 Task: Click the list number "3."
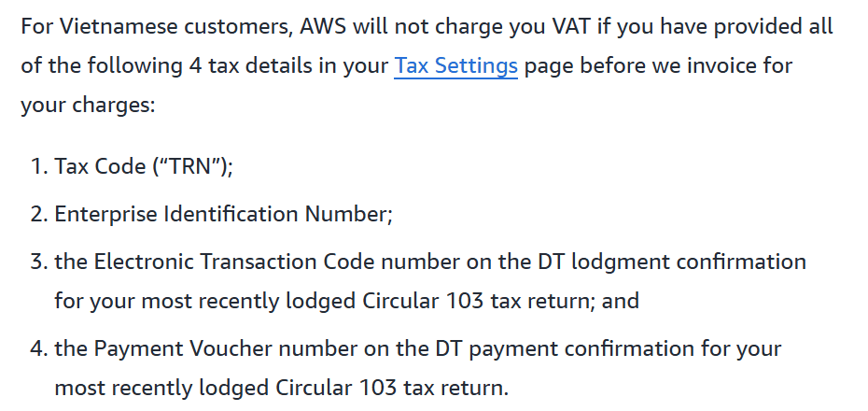click(x=37, y=261)
